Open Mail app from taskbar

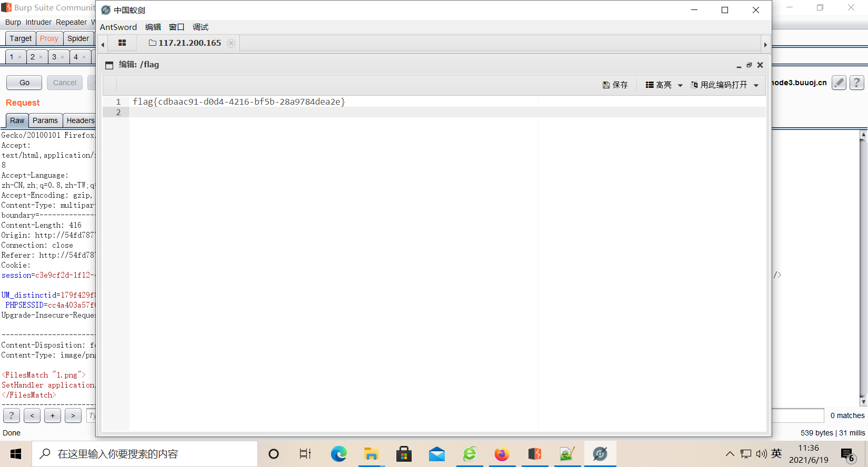437,454
